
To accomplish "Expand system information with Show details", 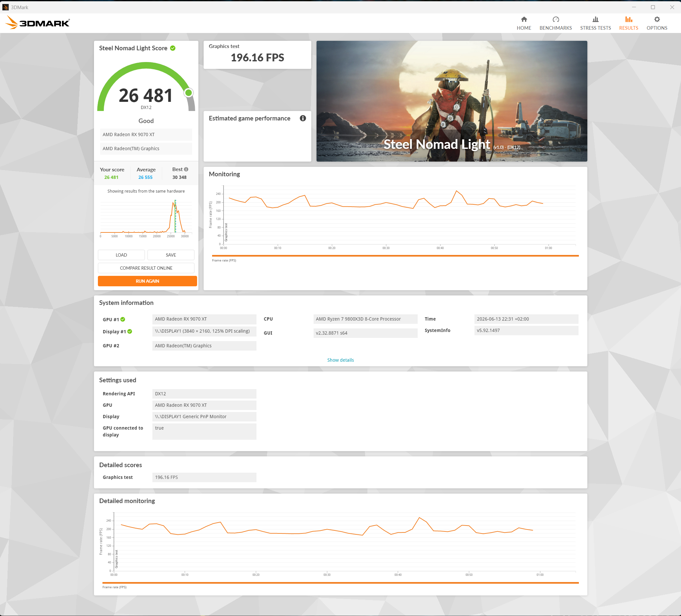I will coord(340,360).
